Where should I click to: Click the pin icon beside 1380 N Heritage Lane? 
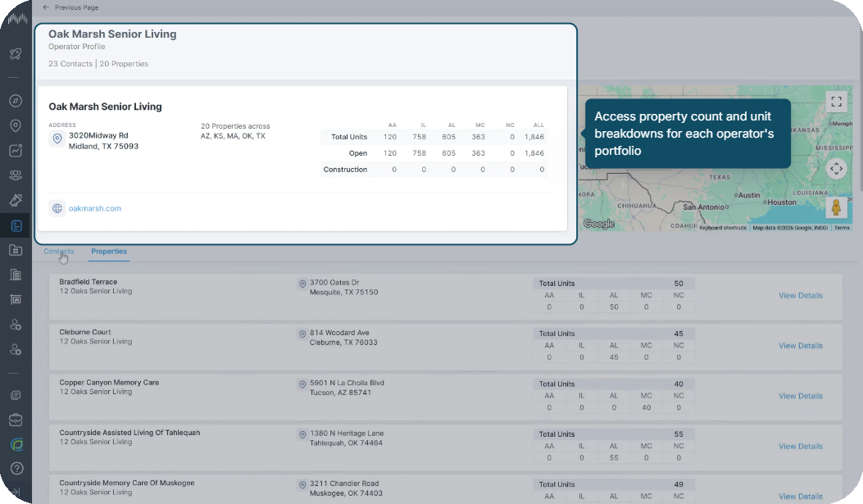click(x=302, y=434)
